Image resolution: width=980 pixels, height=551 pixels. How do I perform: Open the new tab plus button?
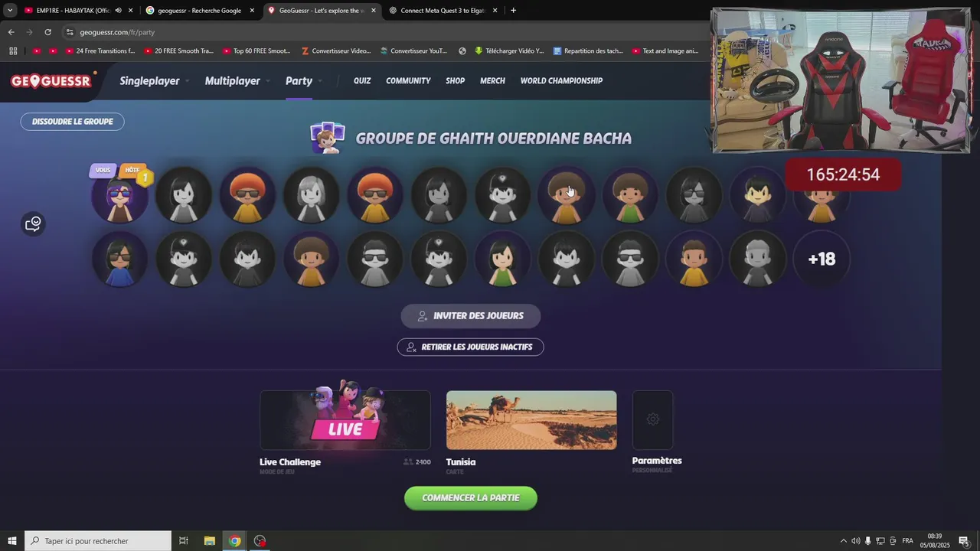click(513, 11)
